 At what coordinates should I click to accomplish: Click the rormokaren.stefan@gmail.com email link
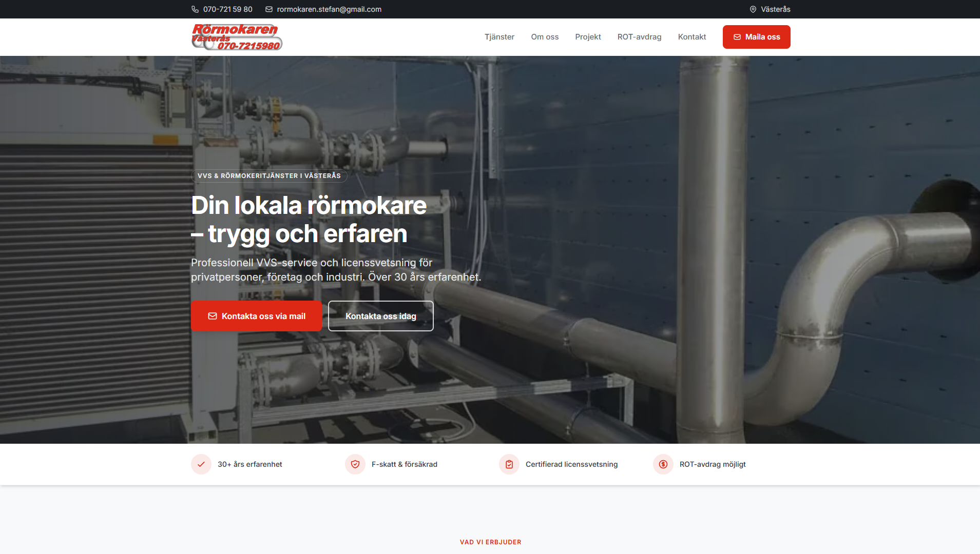pyautogui.click(x=329, y=9)
